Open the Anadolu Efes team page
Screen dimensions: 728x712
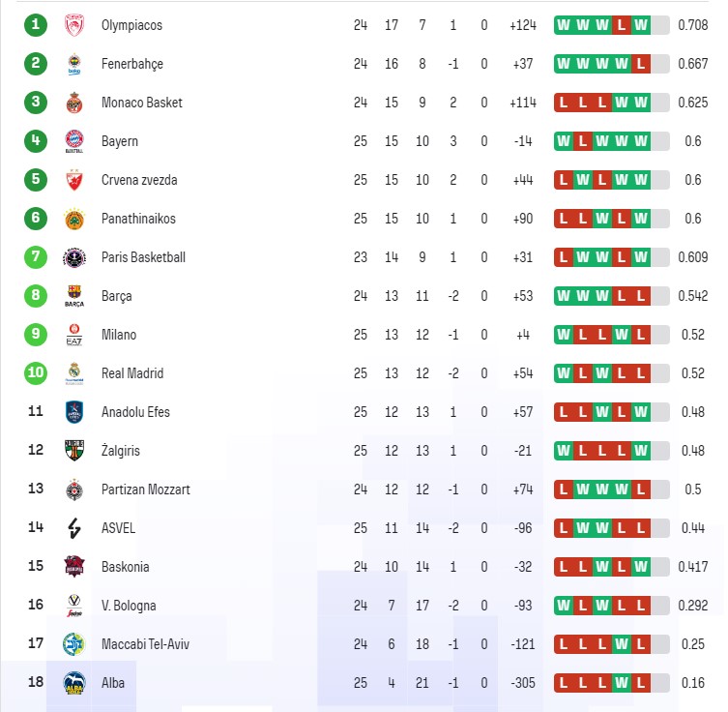tap(135, 412)
